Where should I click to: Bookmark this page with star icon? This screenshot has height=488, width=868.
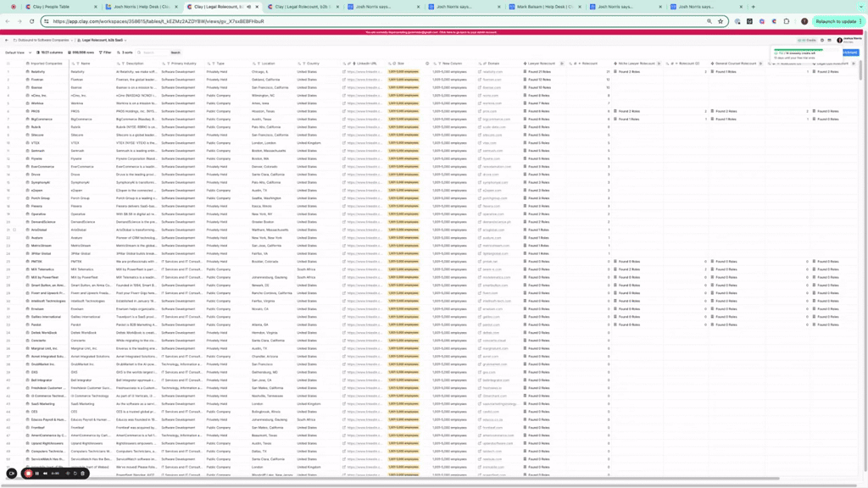[720, 21]
